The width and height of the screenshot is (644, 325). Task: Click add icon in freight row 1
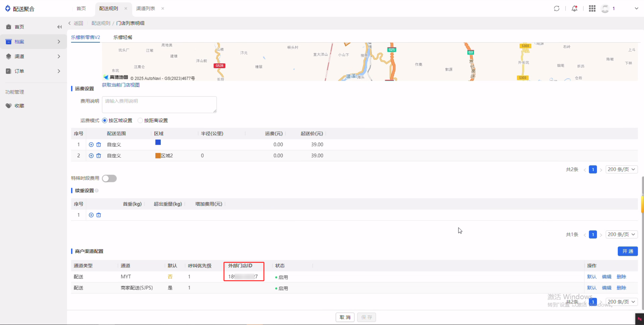pos(91,145)
